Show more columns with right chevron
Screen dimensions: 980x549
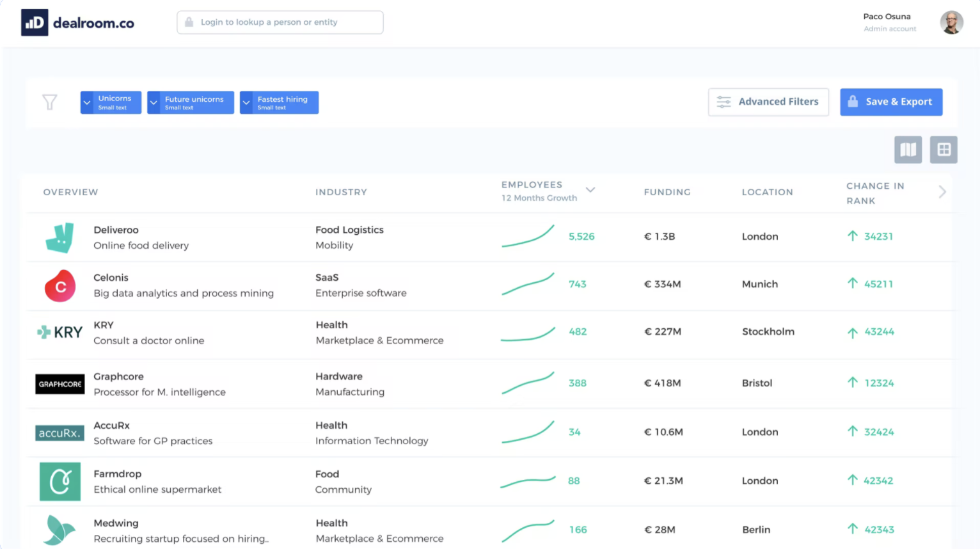click(942, 192)
